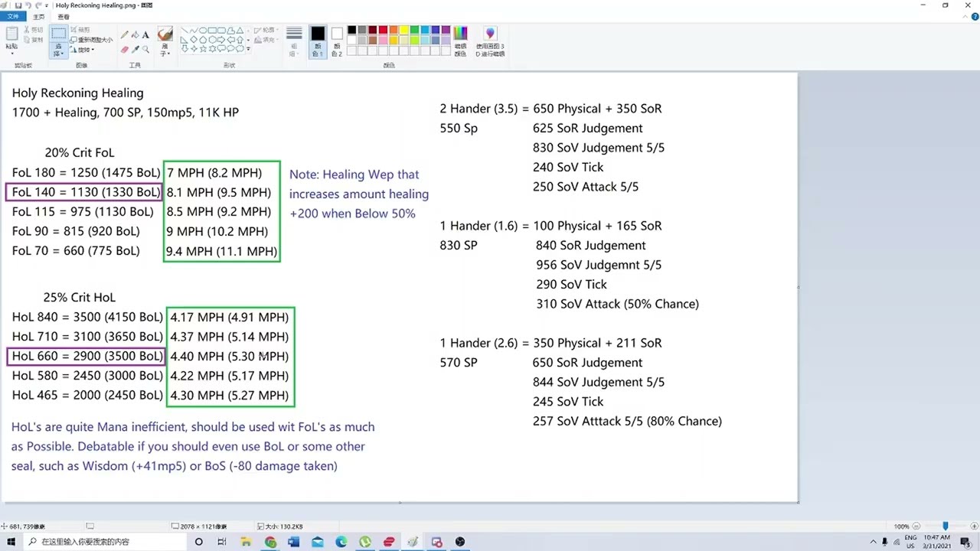Select the Eraser tool
The width and height of the screenshot is (980, 551).
124,49
